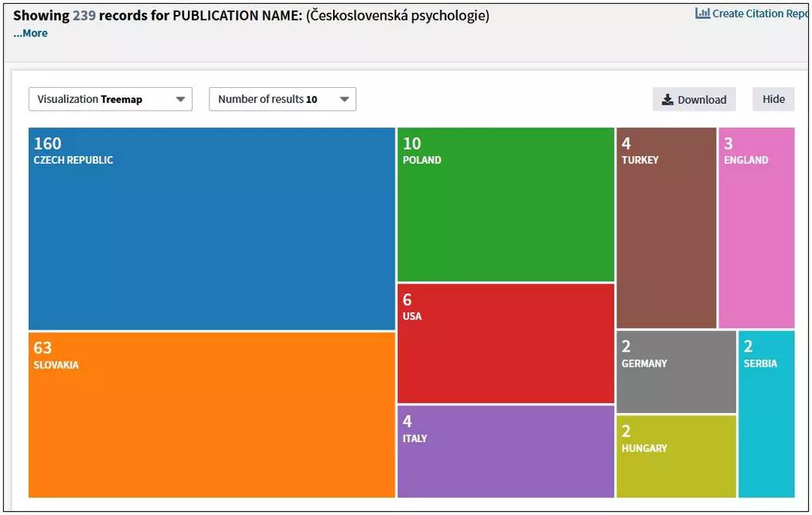812x515 pixels.
Task: Click the Československá psychologie publication name
Action: pyautogui.click(x=397, y=16)
